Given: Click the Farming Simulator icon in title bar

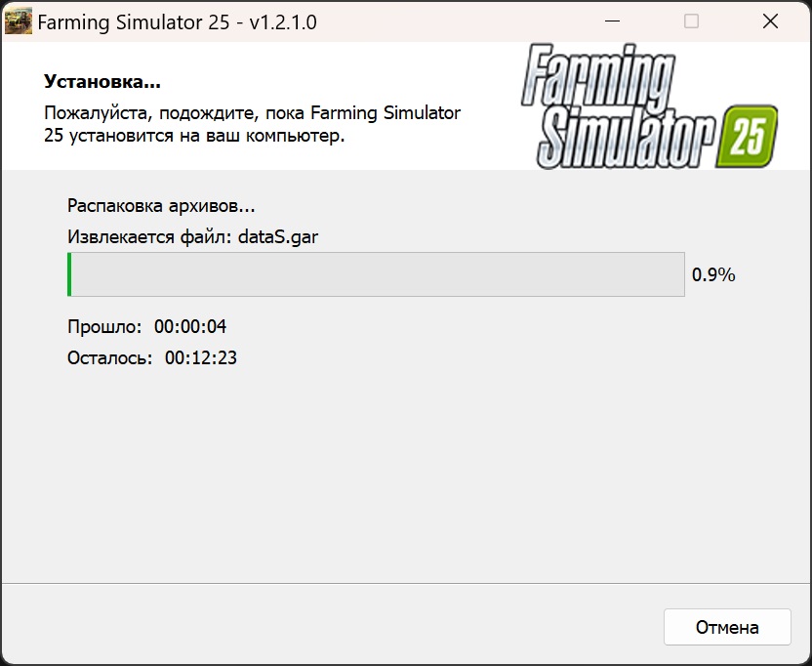Looking at the screenshot, I should click(19, 21).
